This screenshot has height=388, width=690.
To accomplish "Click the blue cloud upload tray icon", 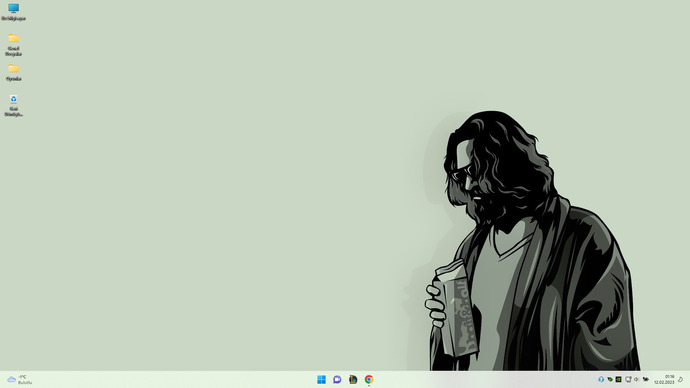I will click(601, 379).
